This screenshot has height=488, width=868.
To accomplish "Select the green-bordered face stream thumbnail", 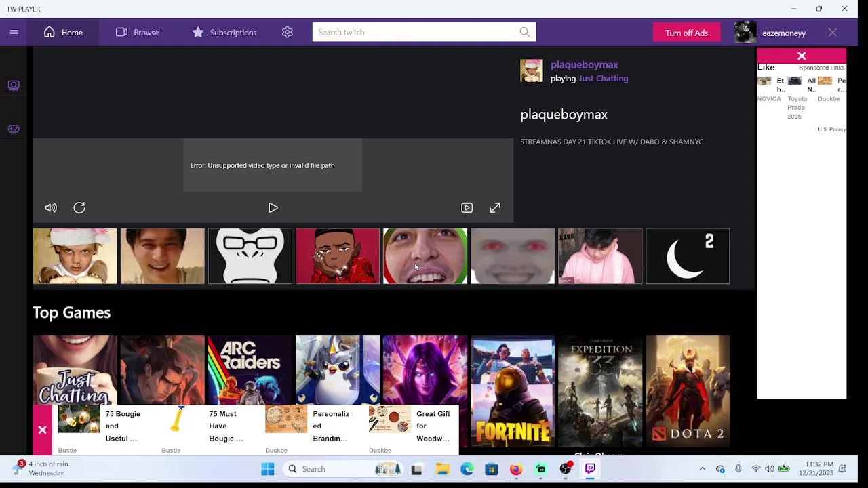I will (x=425, y=256).
